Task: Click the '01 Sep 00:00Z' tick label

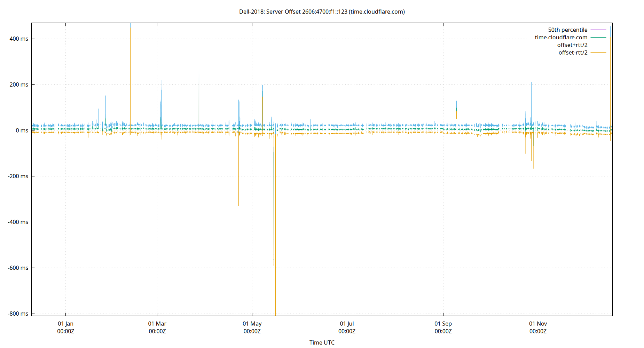Action: coord(443,327)
